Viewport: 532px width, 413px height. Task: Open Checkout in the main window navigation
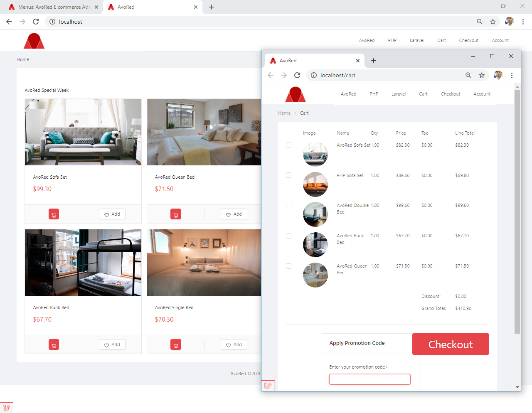coord(468,40)
